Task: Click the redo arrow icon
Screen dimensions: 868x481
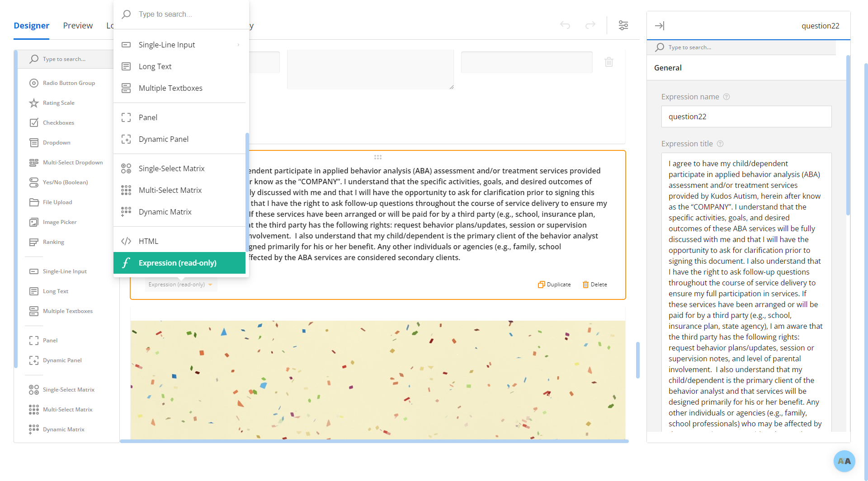Action: (x=590, y=25)
